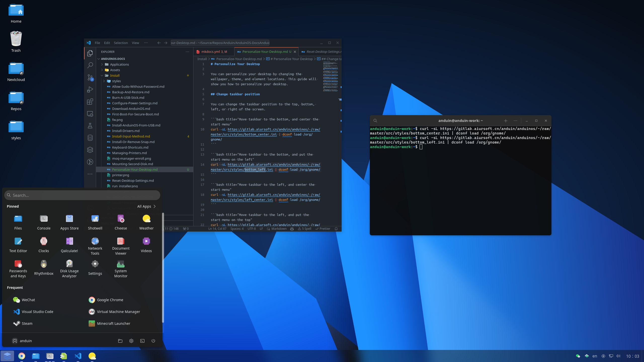Close the Personalize-Your-Desktop.md tab
This screenshot has width=644, height=362.
[x=295, y=52]
